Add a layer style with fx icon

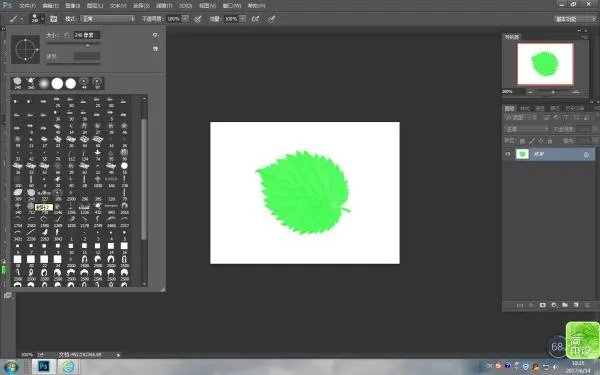click(x=531, y=305)
